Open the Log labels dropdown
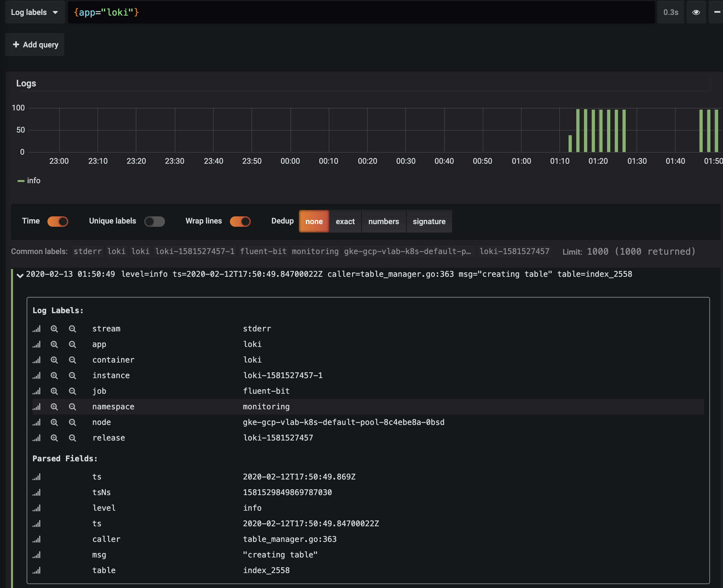The width and height of the screenshot is (723, 588). pos(35,12)
